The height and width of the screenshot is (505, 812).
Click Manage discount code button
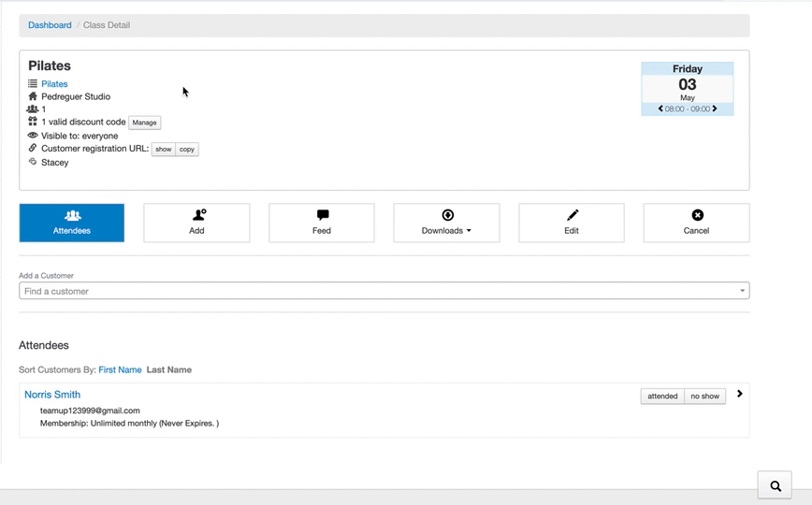pos(144,123)
